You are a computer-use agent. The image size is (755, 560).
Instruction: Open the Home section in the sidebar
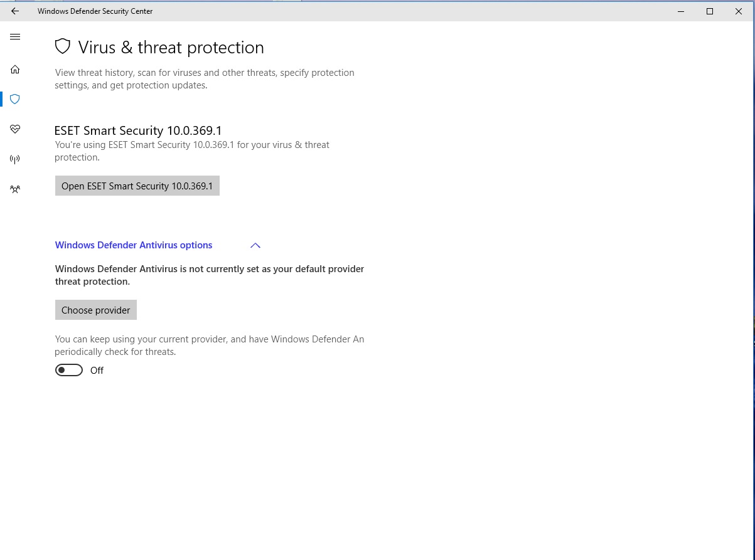click(15, 70)
